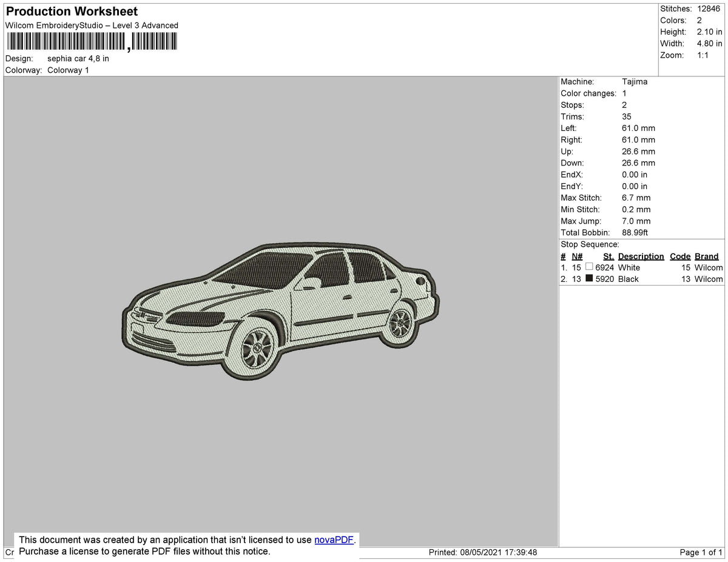728x562 pixels.
Task: Click the Wilcom brand link in row 1
Action: [x=709, y=267]
